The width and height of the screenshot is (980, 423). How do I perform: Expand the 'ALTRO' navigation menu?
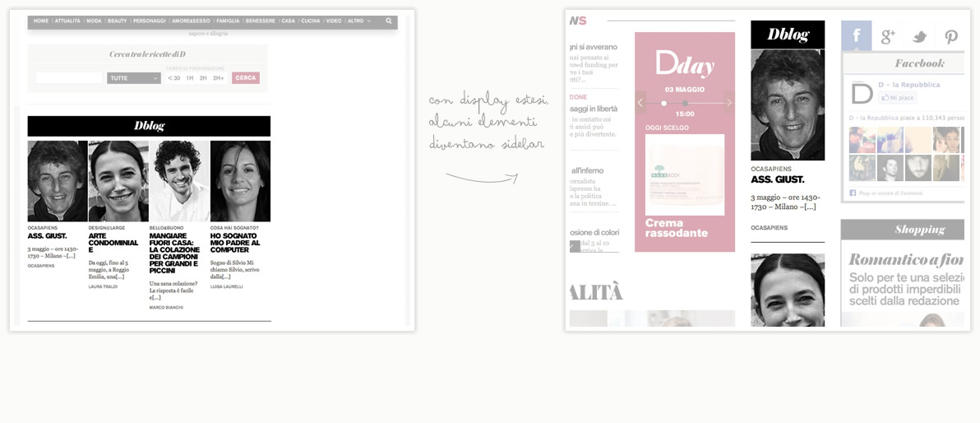coord(358,21)
